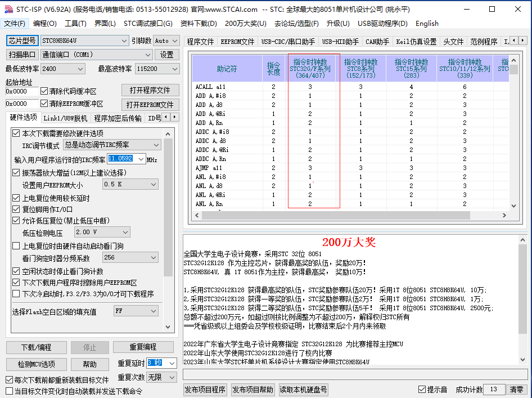Switch to Link1/U8W脱机 tab
The height and width of the screenshot is (398, 532).
[65, 118]
